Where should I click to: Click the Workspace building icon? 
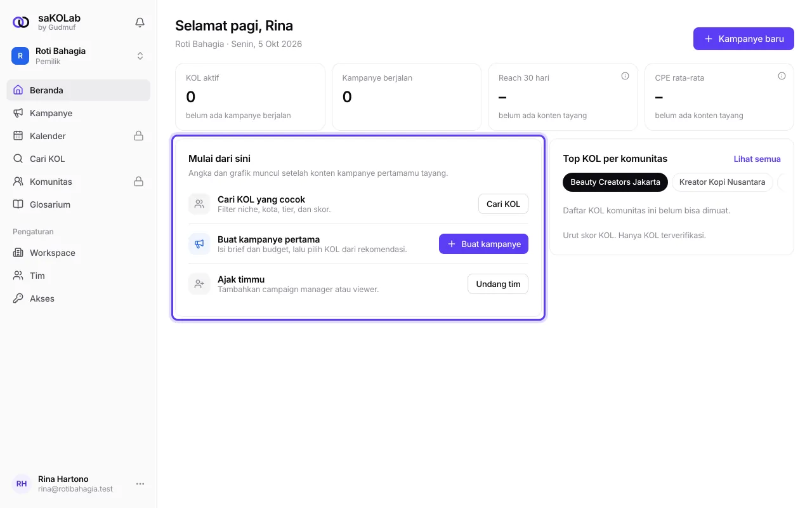[18, 253]
